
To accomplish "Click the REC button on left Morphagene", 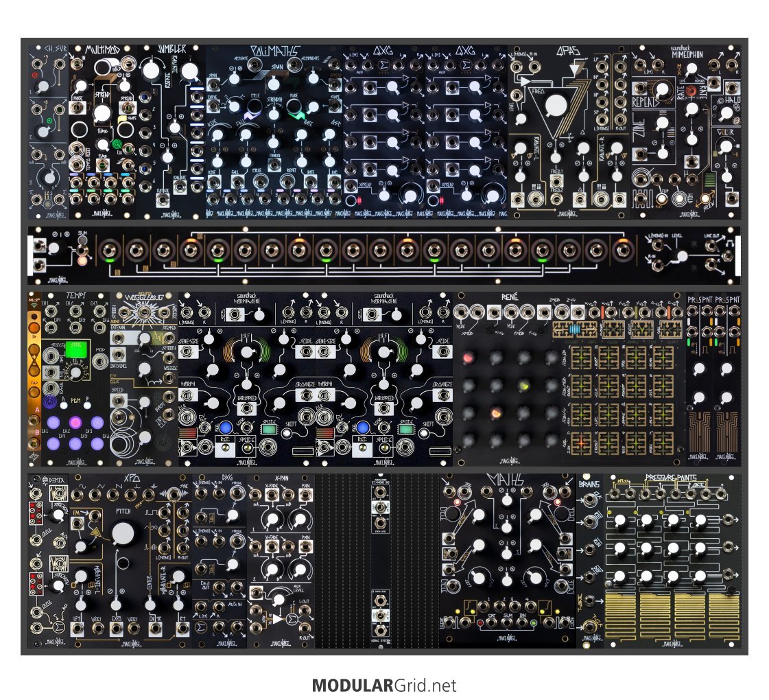I will [x=224, y=449].
